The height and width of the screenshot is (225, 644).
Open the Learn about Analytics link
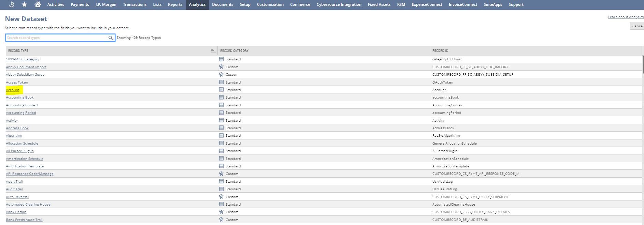625,17
